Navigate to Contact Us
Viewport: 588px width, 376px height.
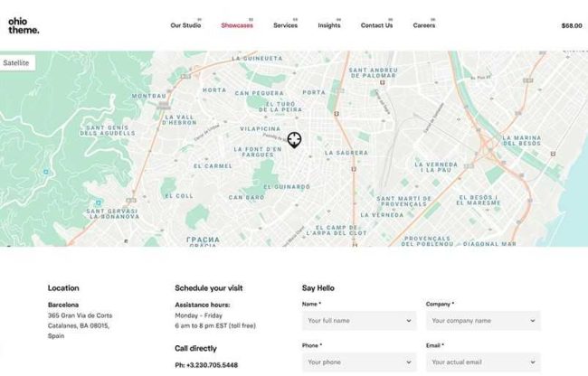coord(376,25)
